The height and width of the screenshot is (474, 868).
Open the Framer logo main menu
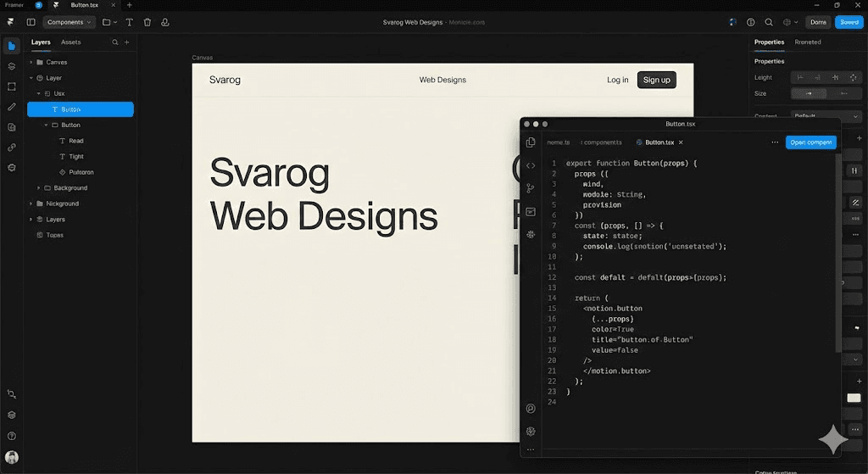(10, 22)
